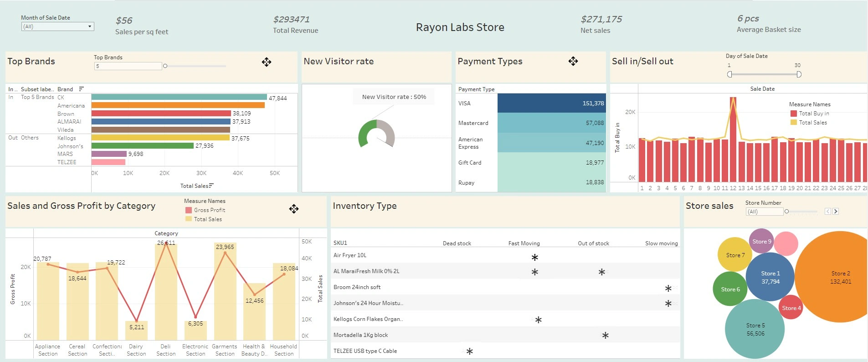Screen dimensions: 868x362
Task: Click the right handle of Day of Sale Date slider
Action: pyautogui.click(x=799, y=74)
